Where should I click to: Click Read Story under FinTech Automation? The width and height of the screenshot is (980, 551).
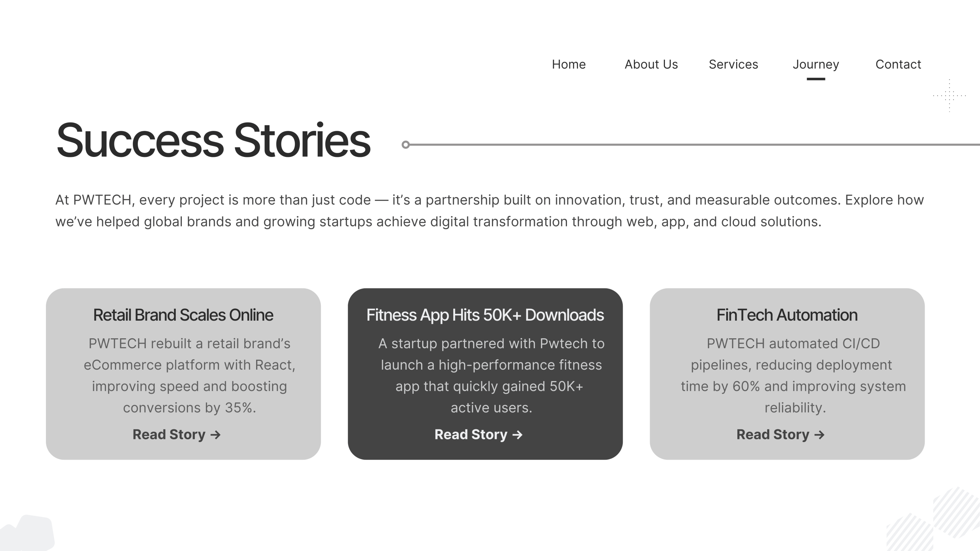point(773,435)
